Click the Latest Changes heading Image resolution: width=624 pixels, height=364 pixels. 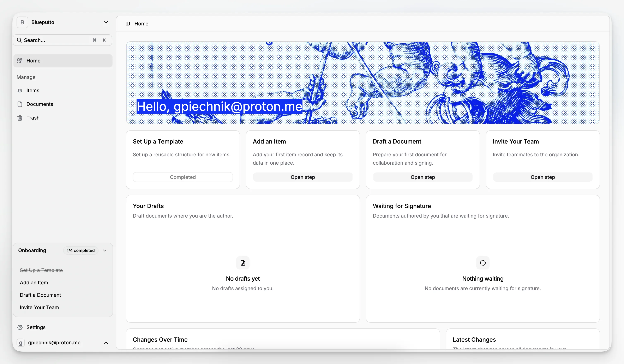pyautogui.click(x=474, y=340)
